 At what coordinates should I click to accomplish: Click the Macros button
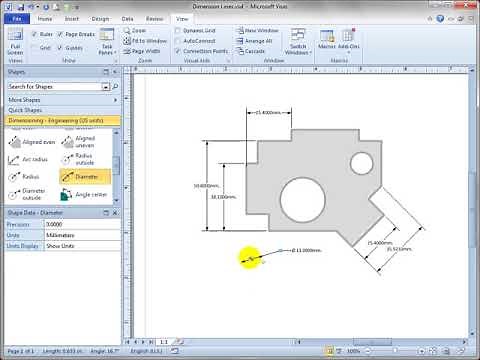point(327,39)
